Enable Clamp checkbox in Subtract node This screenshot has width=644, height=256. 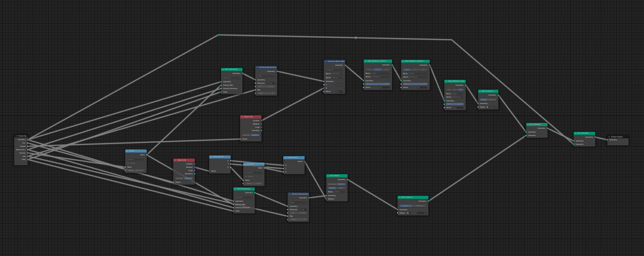pyautogui.click(x=246, y=176)
